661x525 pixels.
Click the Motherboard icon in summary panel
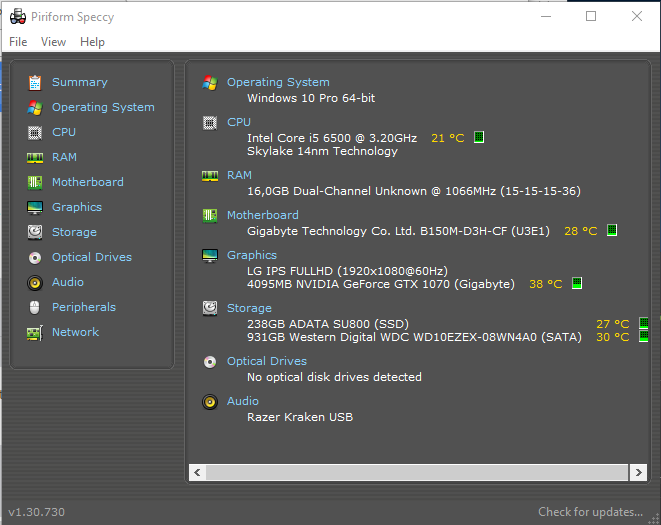tap(210, 215)
